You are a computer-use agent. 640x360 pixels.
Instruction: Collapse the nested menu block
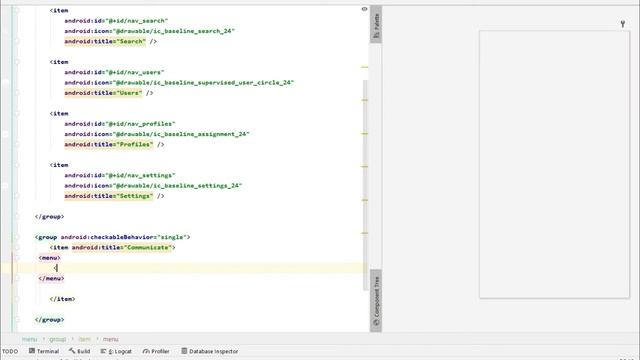tap(17, 258)
